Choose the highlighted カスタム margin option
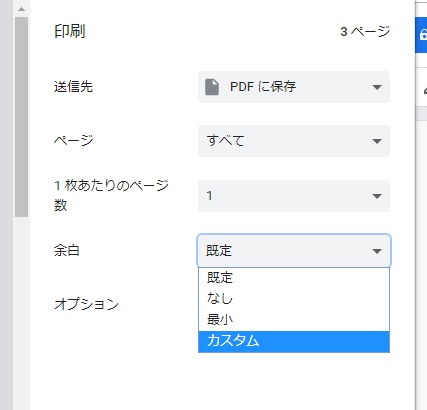The width and height of the screenshot is (427, 410). point(294,341)
